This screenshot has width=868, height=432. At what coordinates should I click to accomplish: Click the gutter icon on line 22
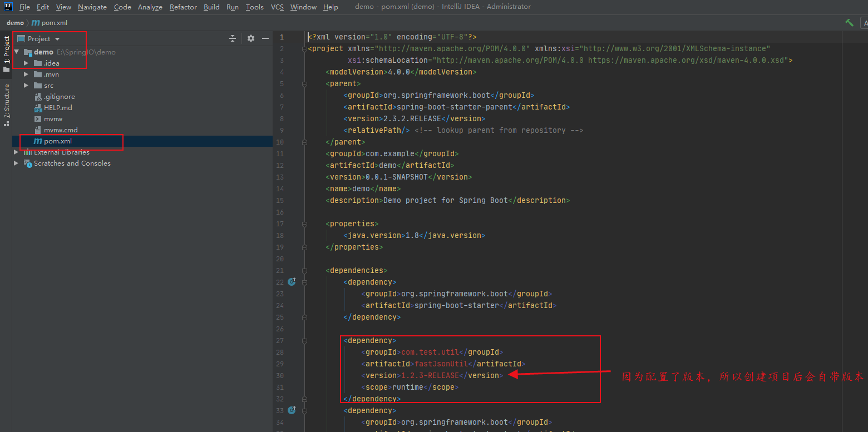tap(292, 282)
